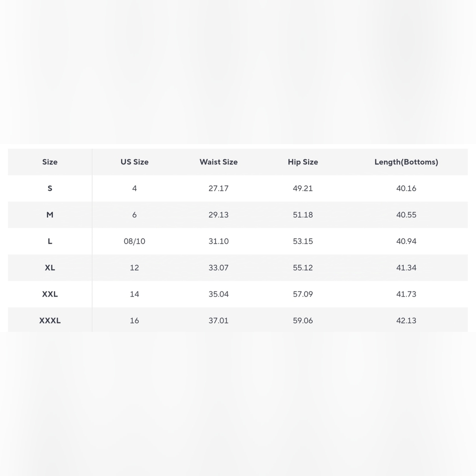Click hip value 57.09

click(x=303, y=294)
